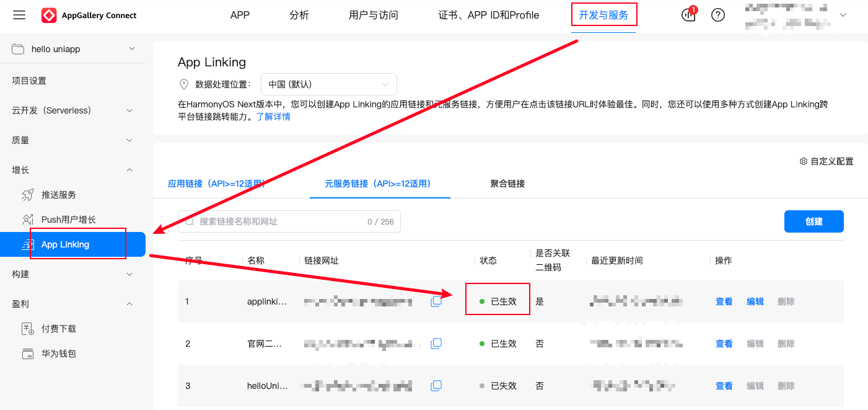Collapse the 盈利 sidebar section
Screen dimensions: 868x410
pos(129,304)
